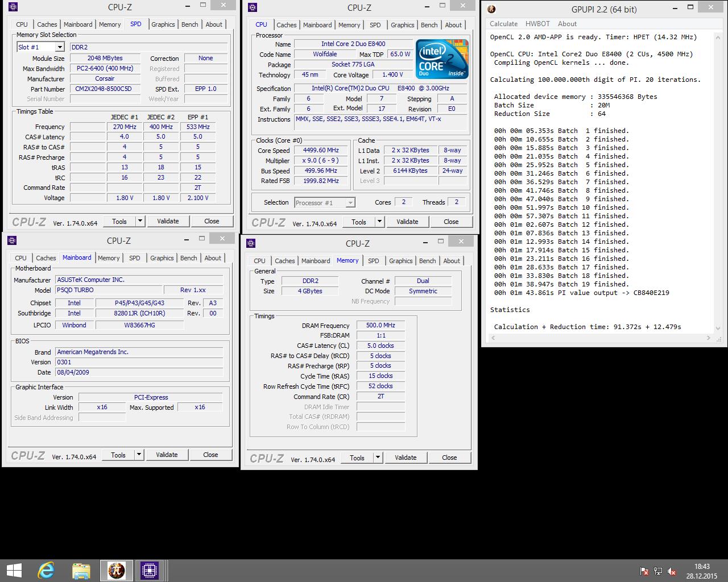Click the Level 2 cache value 6144 KBytes

[410, 171]
